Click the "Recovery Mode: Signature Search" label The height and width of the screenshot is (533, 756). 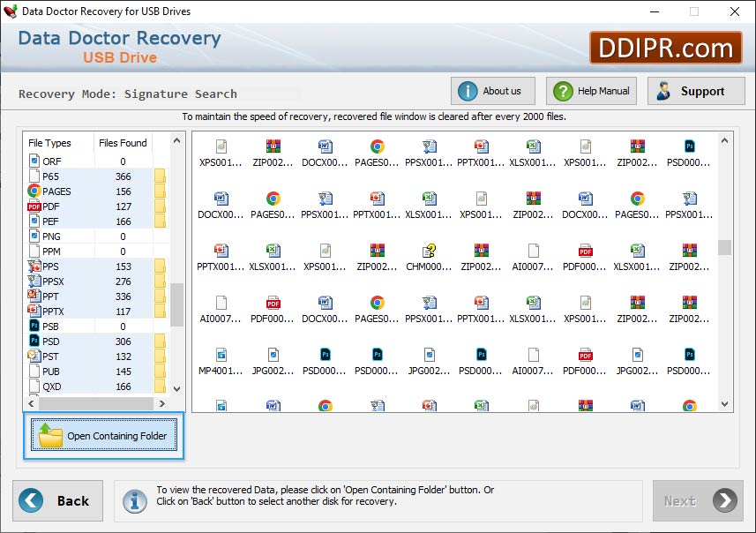128,94
